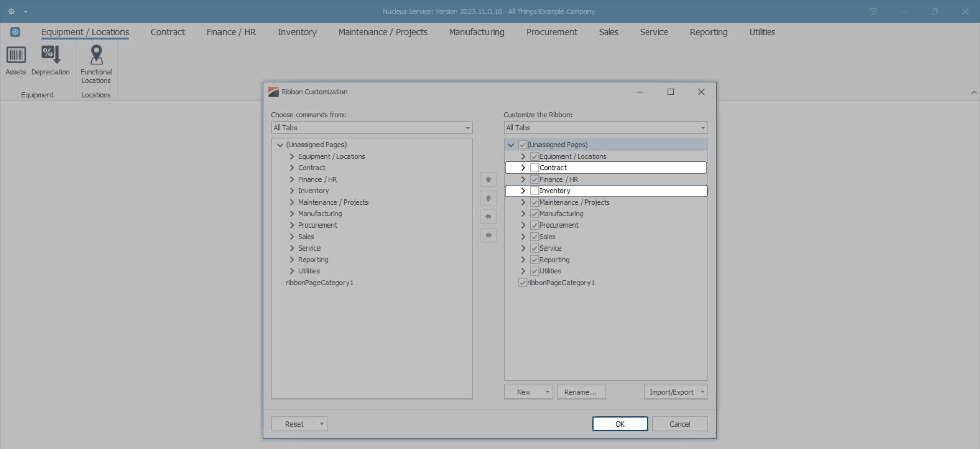Open Functional Locations map pin icon
This screenshot has width=980, height=449.
tap(96, 55)
